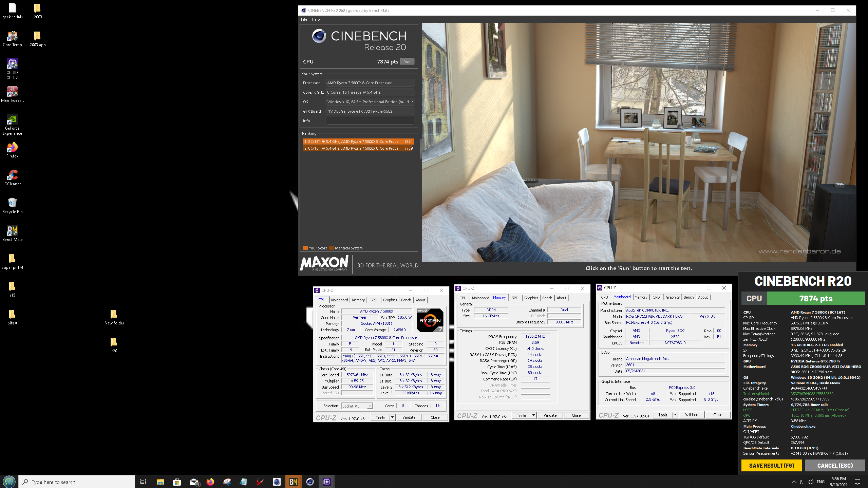Open the notification center icon
Screen dimensions: 868x488
click(857, 482)
